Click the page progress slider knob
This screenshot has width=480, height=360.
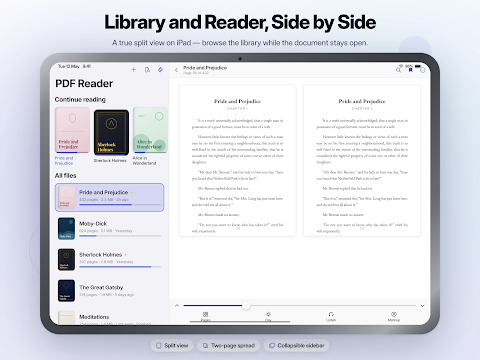pyautogui.click(x=246, y=305)
